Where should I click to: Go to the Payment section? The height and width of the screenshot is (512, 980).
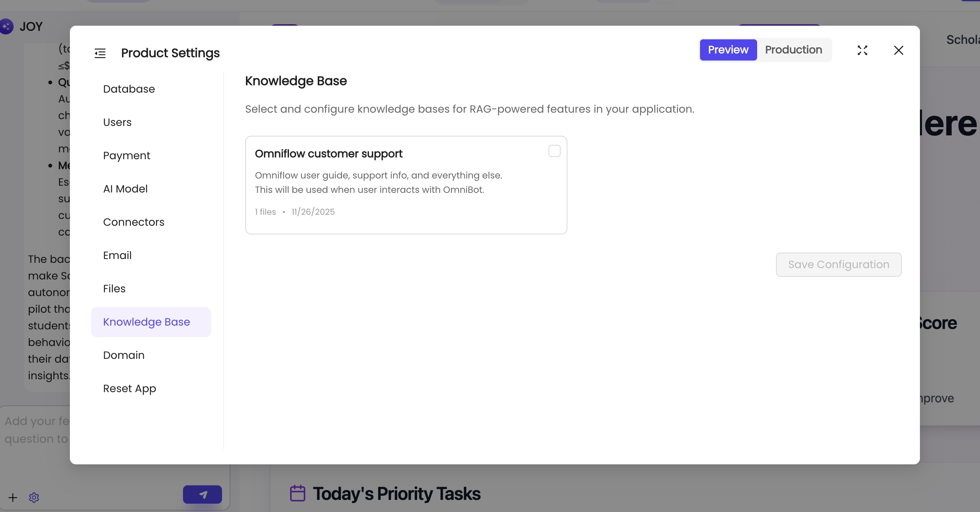pos(126,155)
